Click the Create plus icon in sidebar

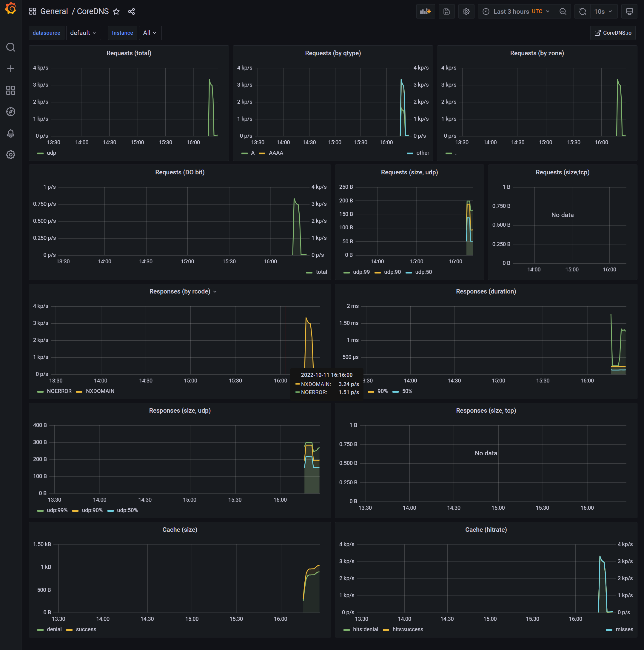tap(11, 69)
